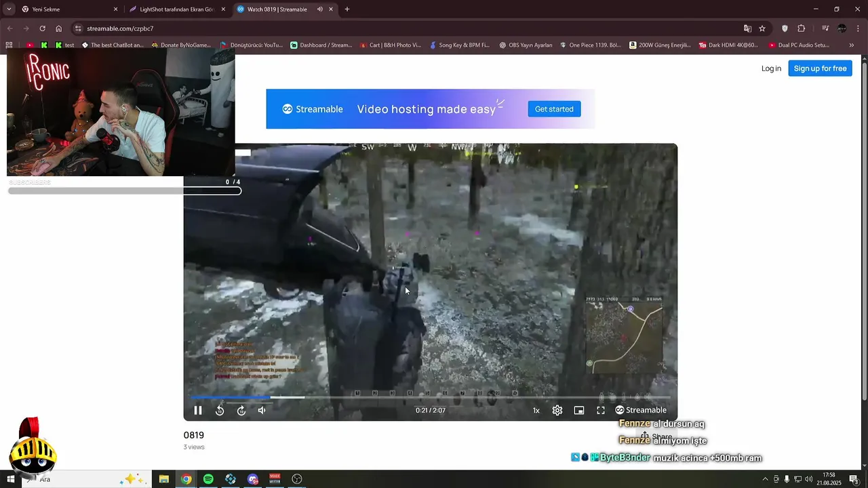
Task: Expand the bookmarks overflow chevron
Action: coord(852,45)
